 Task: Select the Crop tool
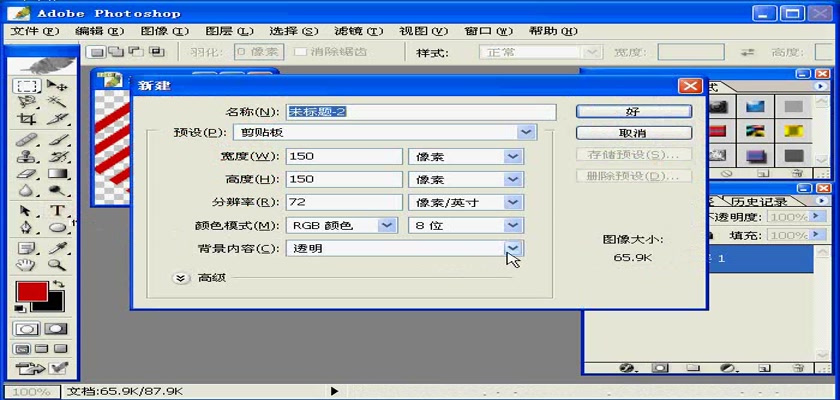pos(26,118)
